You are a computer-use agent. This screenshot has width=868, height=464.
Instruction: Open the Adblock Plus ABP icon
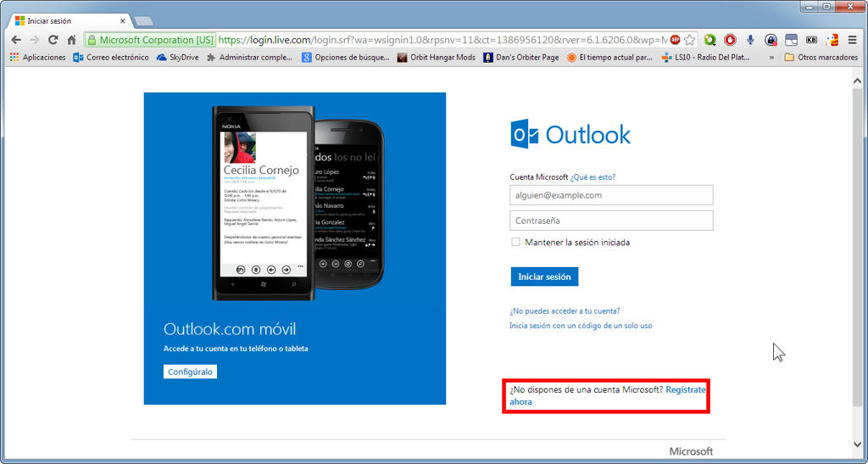pyautogui.click(x=675, y=40)
